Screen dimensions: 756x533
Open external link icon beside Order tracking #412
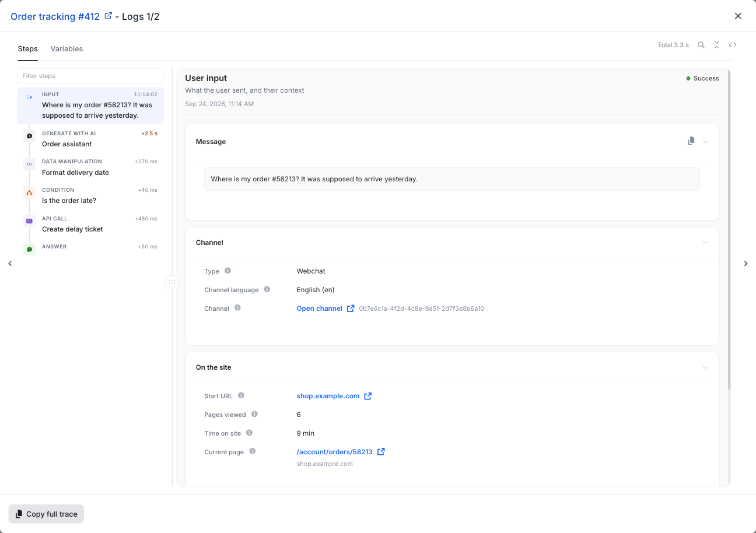pos(108,16)
